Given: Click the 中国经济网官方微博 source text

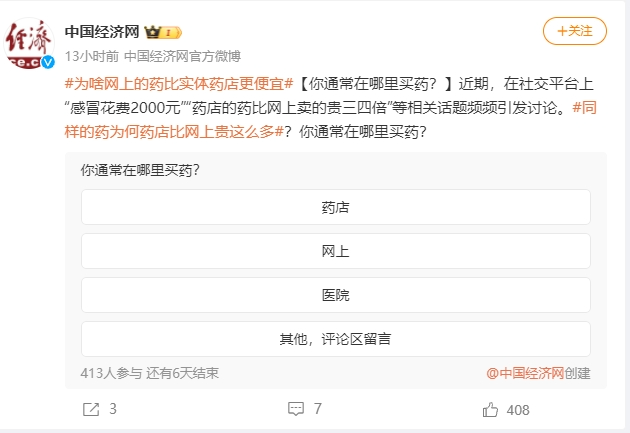Looking at the screenshot, I should click(182, 56).
